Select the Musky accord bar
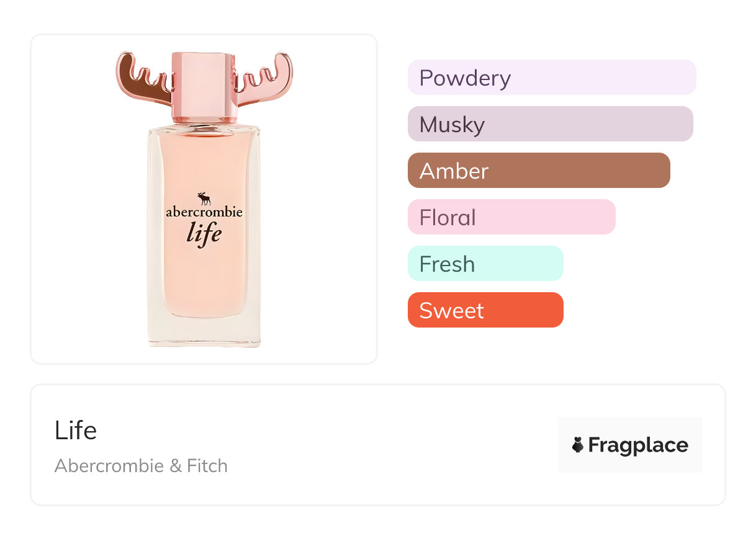Viewport: 756px width, 536px height. click(x=550, y=124)
